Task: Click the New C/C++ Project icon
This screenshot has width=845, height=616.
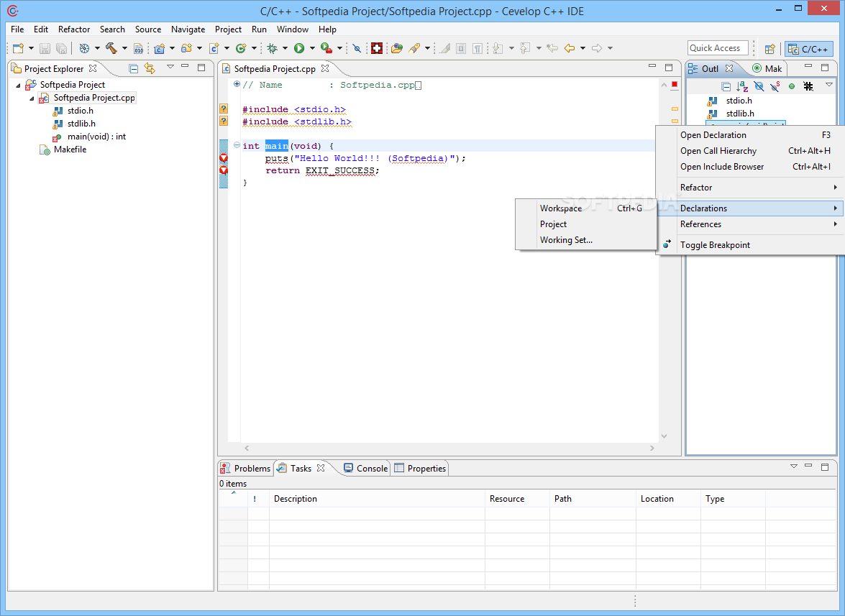Action: click(159, 48)
